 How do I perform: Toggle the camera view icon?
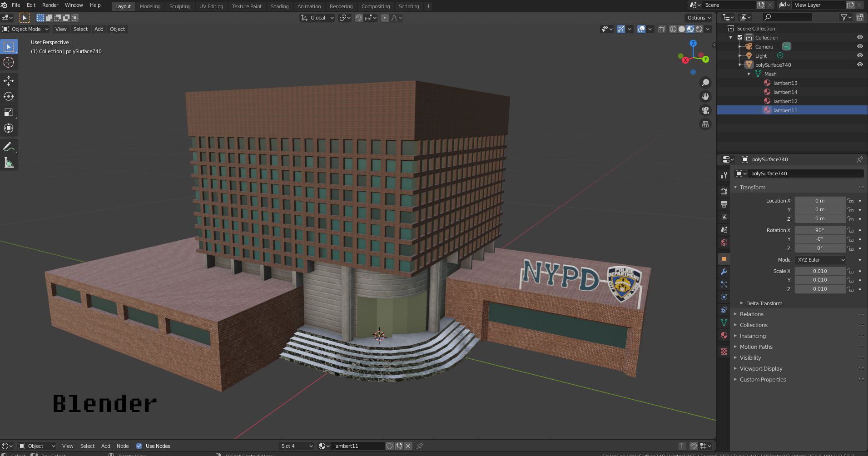[705, 110]
